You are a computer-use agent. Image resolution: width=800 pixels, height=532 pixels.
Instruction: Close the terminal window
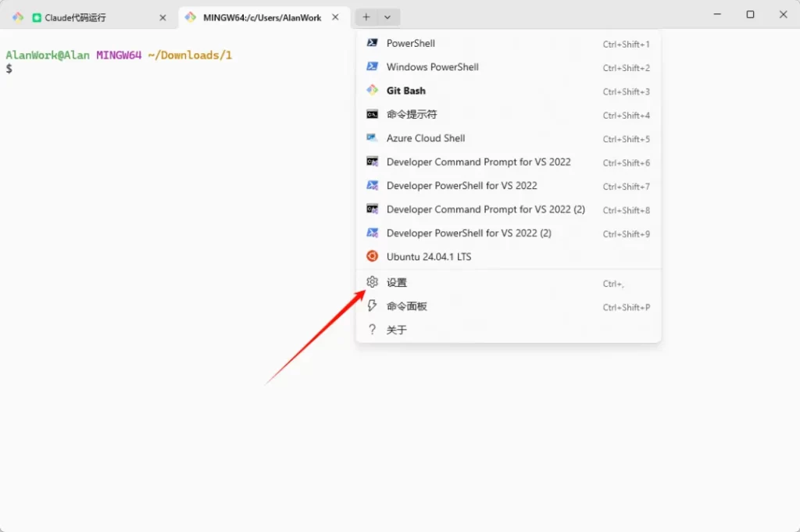click(x=783, y=14)
